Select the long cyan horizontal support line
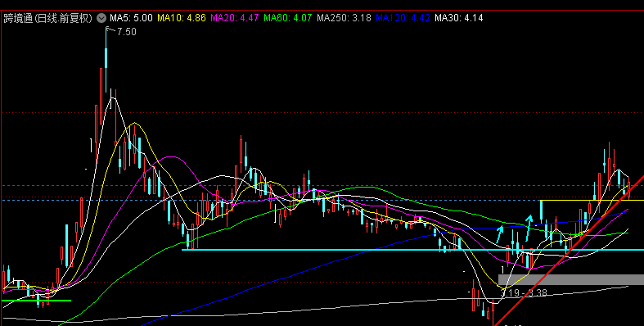Viewport: 644px width, 326px height. pos(412,250)
